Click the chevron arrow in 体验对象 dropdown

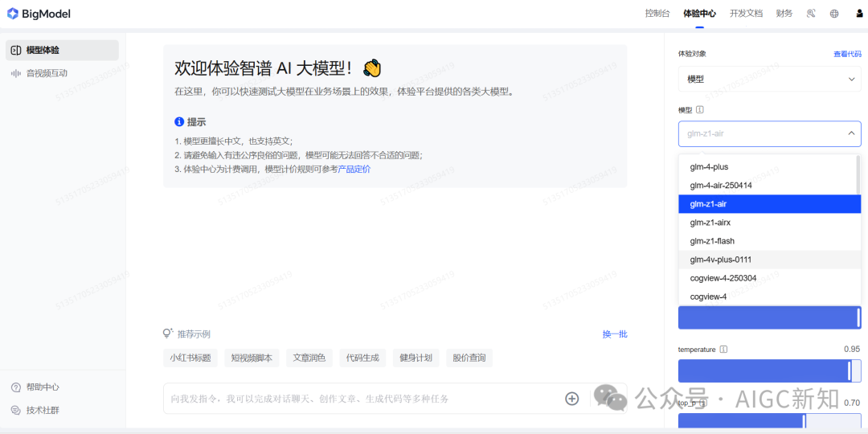851,79
